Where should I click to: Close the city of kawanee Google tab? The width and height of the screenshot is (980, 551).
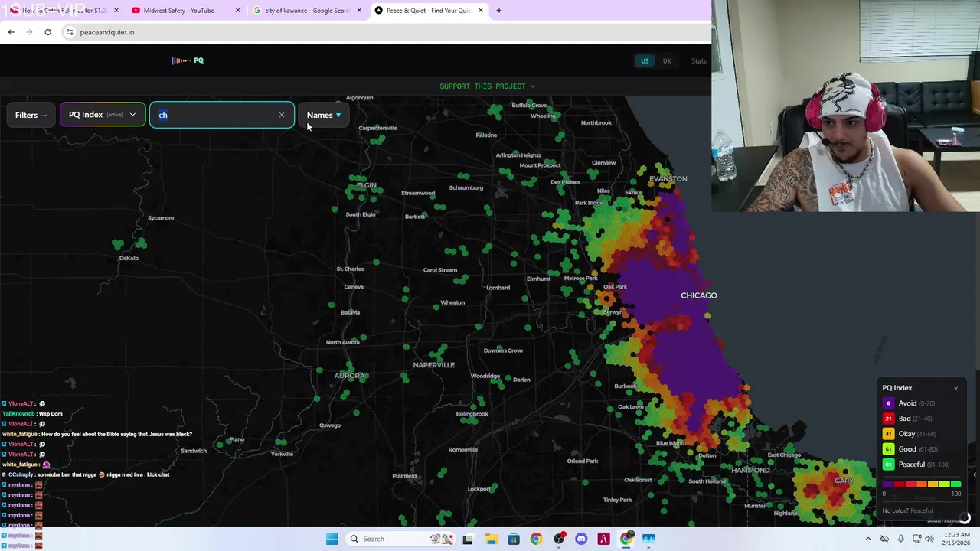[x=359, y=11]
